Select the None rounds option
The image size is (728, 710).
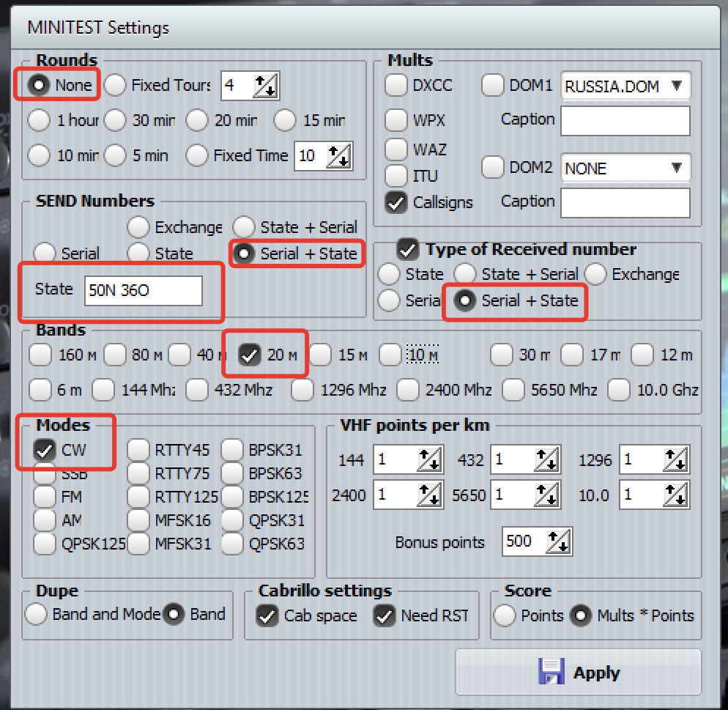[39, 85]
